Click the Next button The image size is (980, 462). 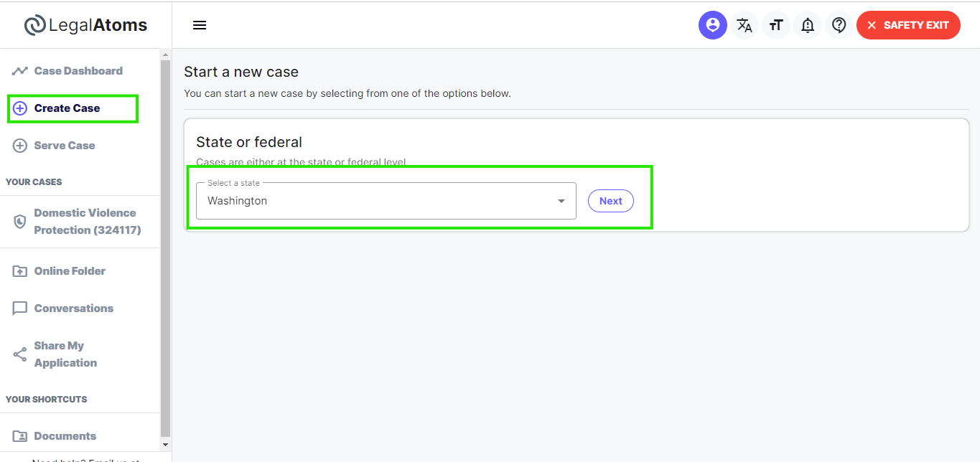point(611,201)
